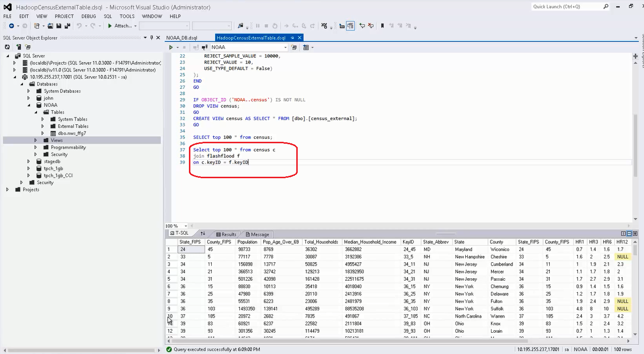Select the cell with KeyID 36_103
This screenshot has width=644, height=354.
click(411, 309)
